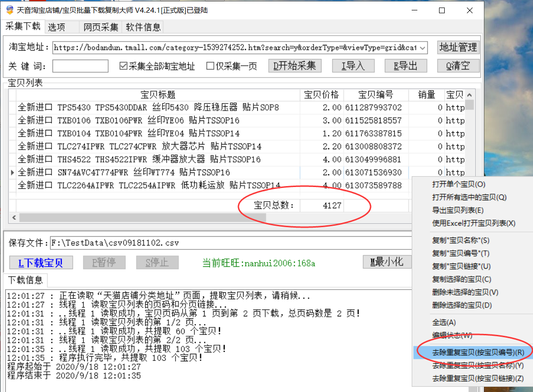The width and height of the screenshot is (533, 392).
Task: Click inside the 关键词 input field
Action: 80,66
